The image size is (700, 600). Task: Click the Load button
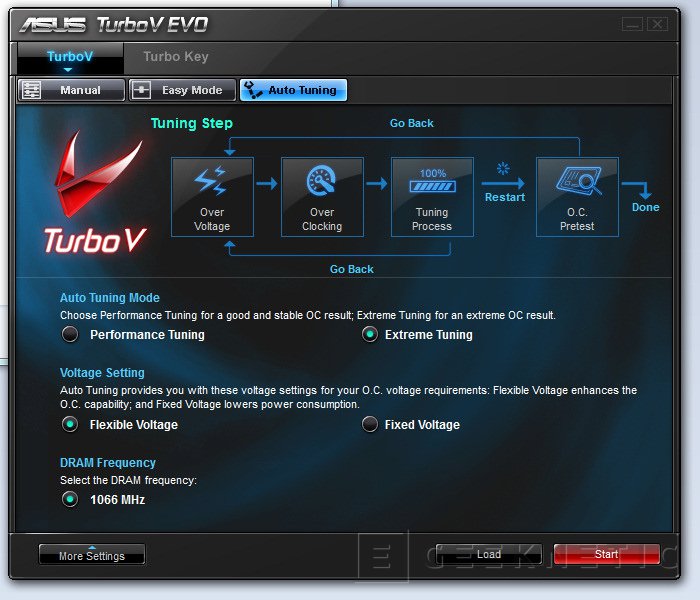[489, 554]
